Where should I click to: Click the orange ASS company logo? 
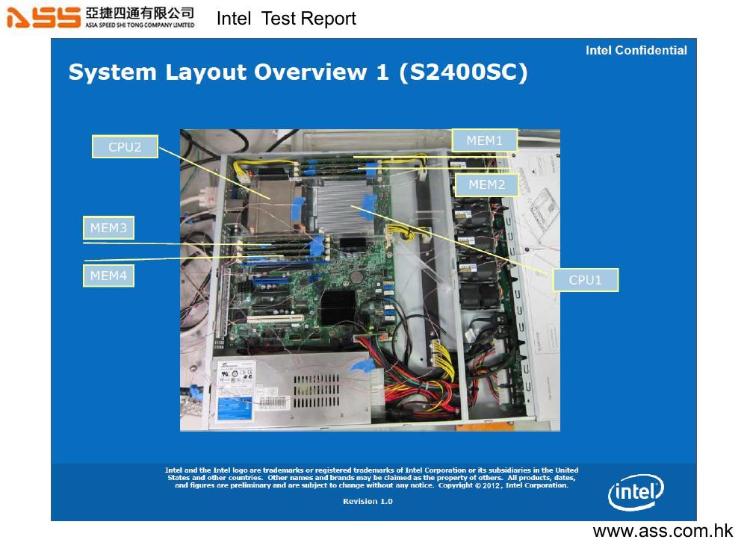(43, 16)
